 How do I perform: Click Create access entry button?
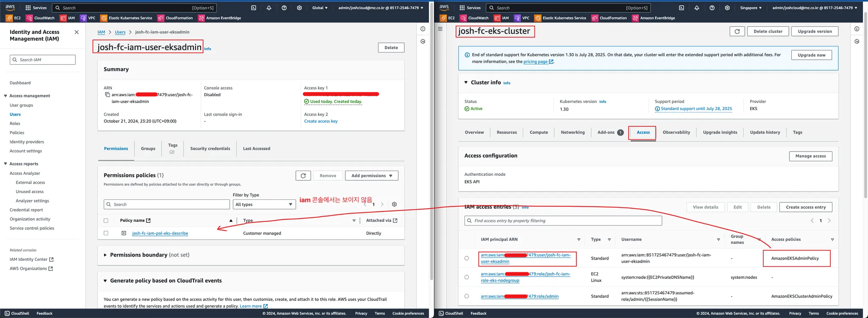[x=806, y=207]
